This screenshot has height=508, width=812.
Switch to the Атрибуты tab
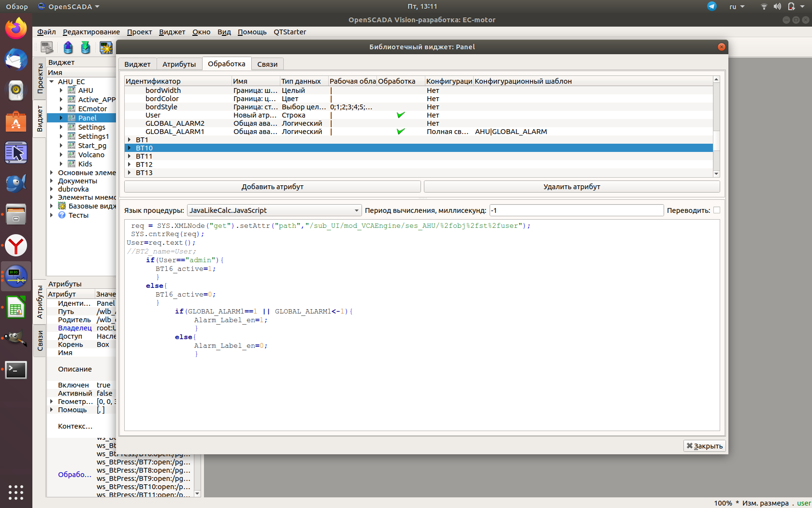point(179,64)
